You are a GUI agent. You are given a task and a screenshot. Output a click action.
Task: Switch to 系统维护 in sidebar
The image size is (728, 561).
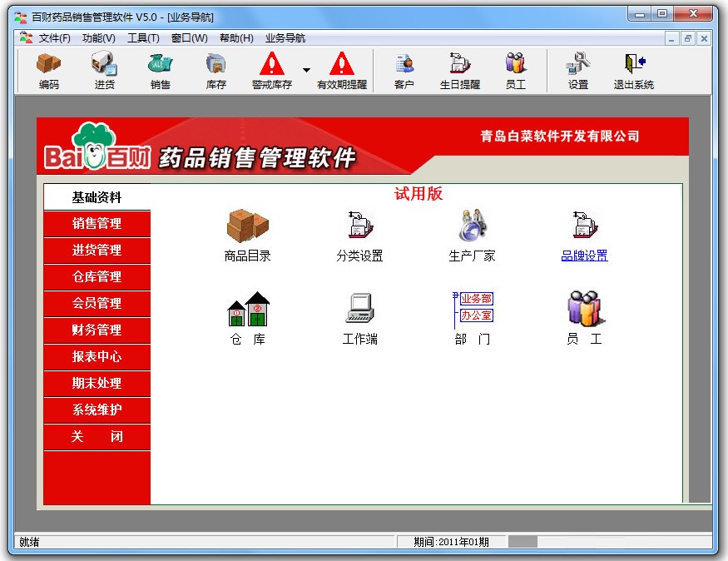[x=97, y=410]
